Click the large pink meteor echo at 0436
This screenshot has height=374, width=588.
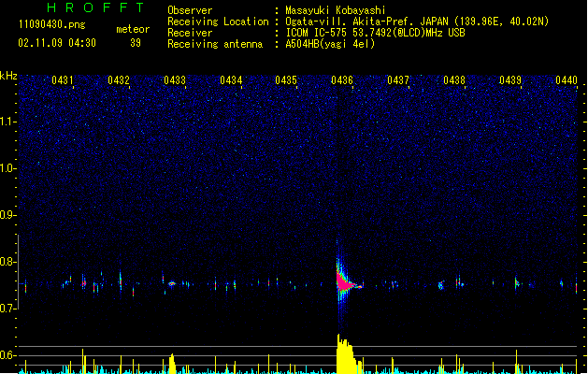pyautogui.click(x=344, y=283)
